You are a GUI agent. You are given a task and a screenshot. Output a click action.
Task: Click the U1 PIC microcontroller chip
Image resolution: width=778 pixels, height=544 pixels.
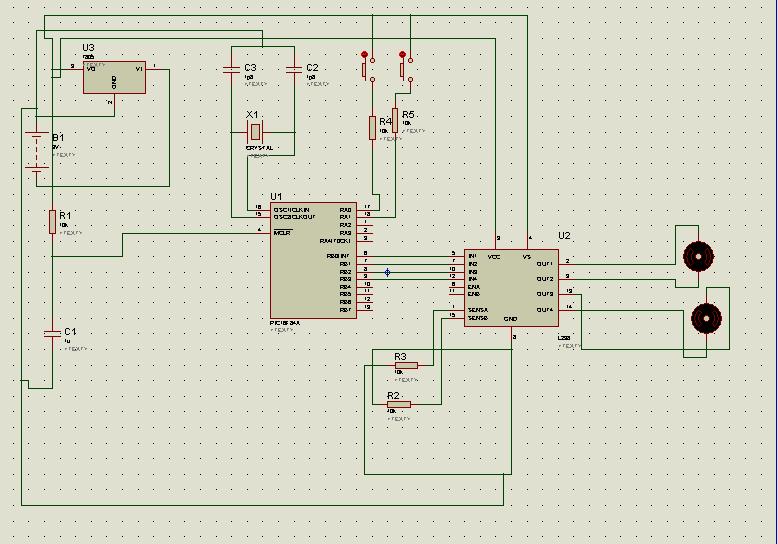(x=313, y=260)
